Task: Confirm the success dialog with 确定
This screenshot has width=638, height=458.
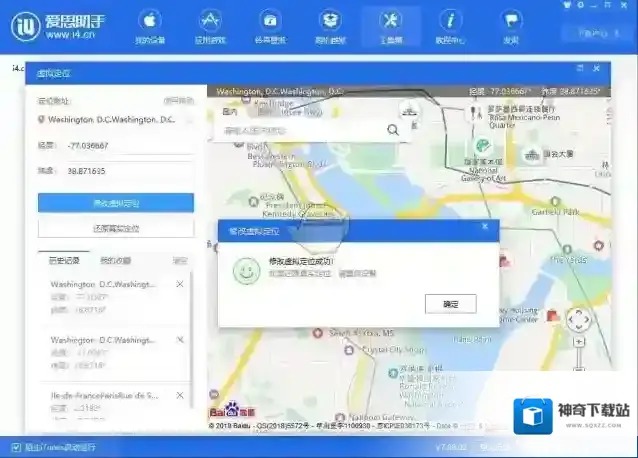Action: (x=450, y=303)
